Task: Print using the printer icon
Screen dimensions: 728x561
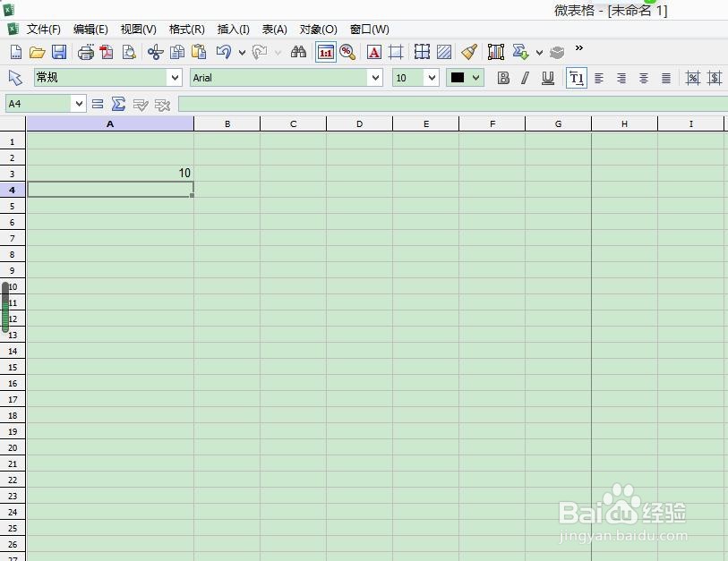Action: click(86, 52)
